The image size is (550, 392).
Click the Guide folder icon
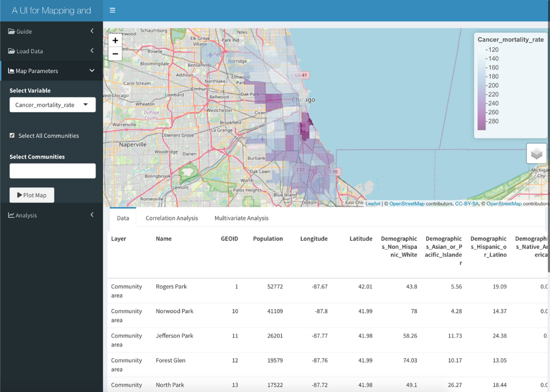pos(11,31)
